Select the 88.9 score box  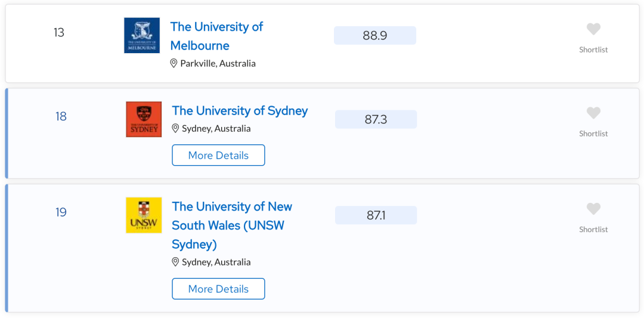coord(375,35)
